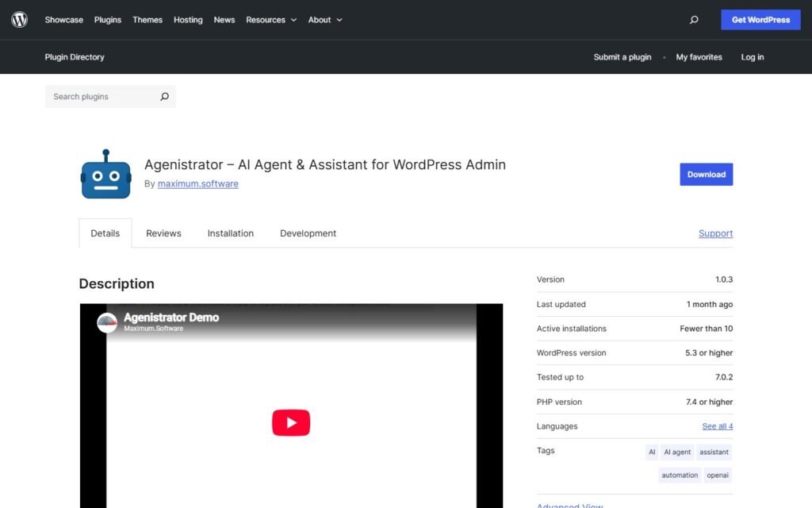Click the Agenistrator Demo video title
This screenshot has height=508, width=812.
171,317
